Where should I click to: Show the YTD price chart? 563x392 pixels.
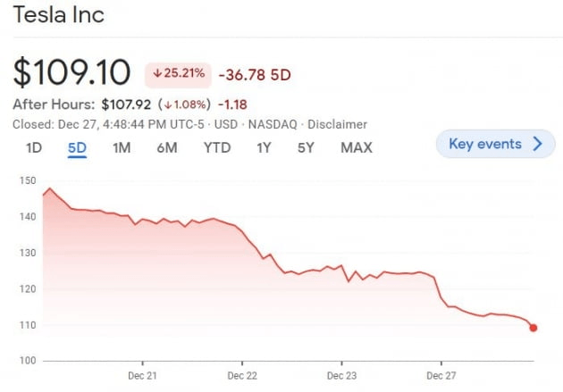216,147
